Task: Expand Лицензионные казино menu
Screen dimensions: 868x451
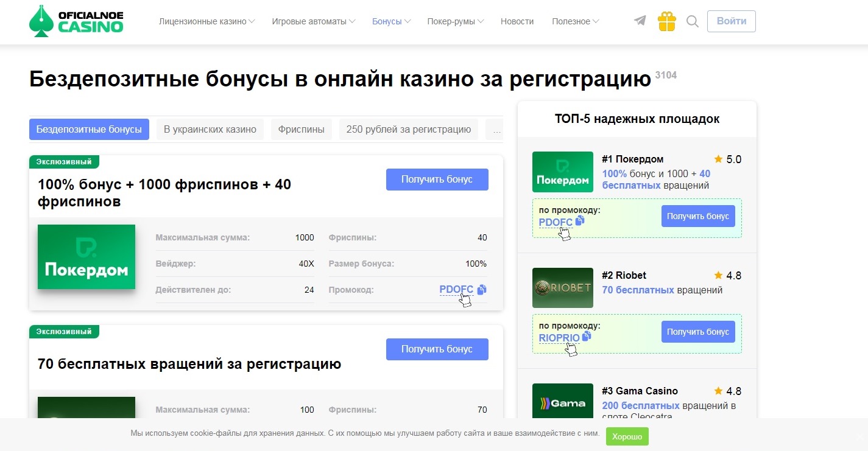Action: (207, 21)
